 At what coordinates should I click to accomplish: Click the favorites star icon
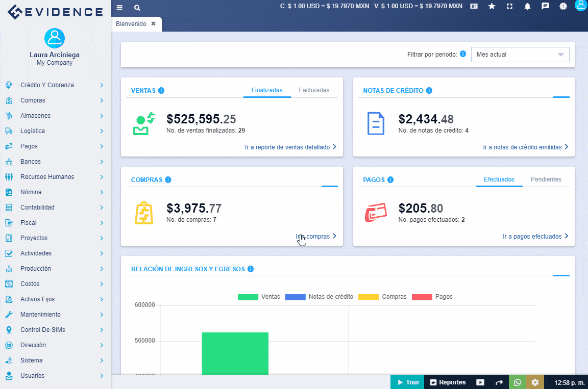pos(492,6)
